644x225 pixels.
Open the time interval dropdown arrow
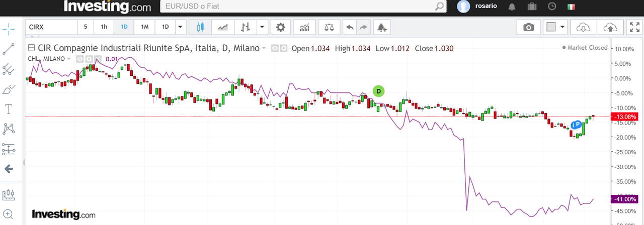(181, 27)
